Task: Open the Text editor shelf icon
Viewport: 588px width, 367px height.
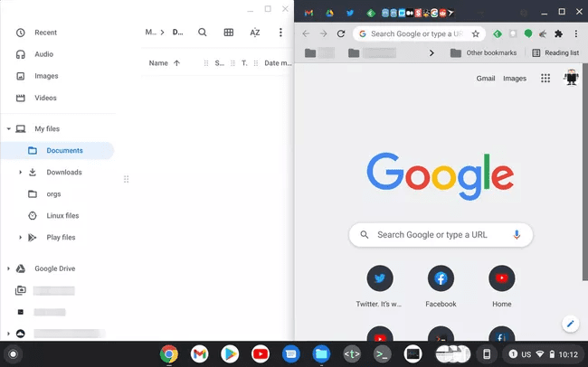Action: pos(352,353)
